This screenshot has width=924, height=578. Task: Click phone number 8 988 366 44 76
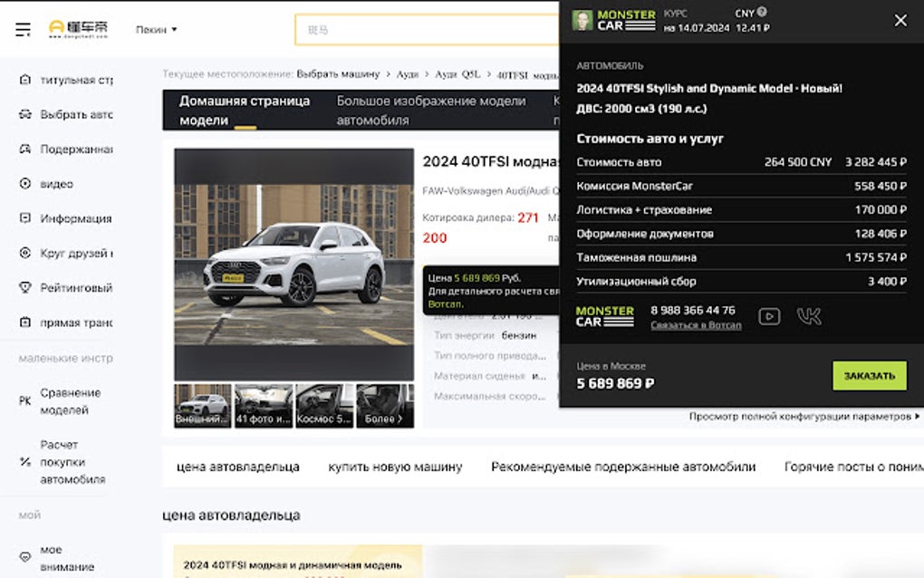coord(693,310)
